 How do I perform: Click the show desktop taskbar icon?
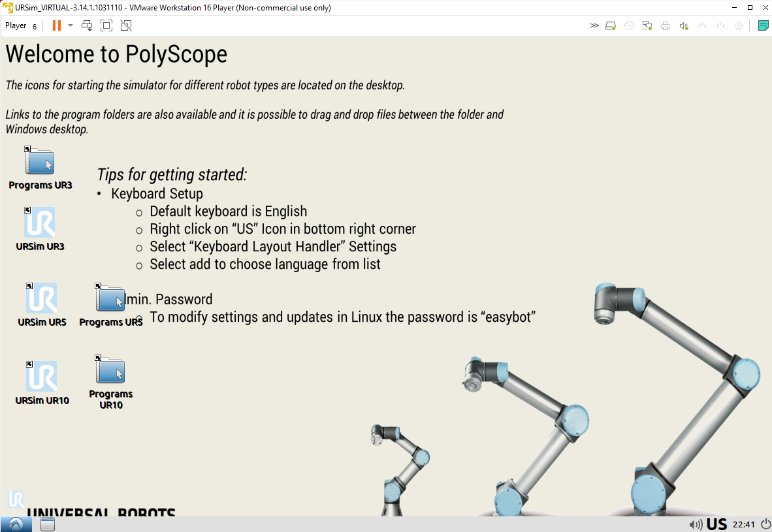48,525
